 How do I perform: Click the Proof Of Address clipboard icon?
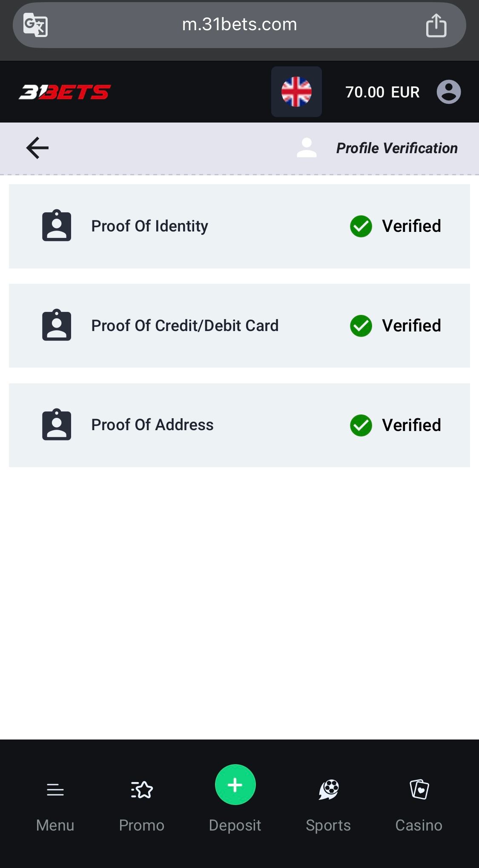[x=57, y=425]
